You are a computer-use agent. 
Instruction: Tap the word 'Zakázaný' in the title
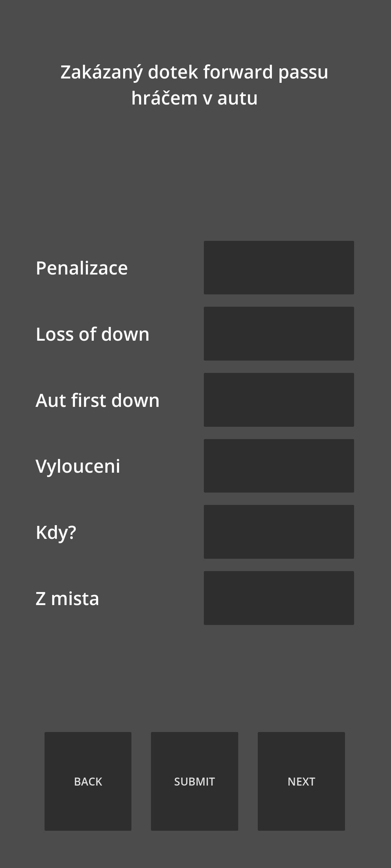click(x=102, y=72)
